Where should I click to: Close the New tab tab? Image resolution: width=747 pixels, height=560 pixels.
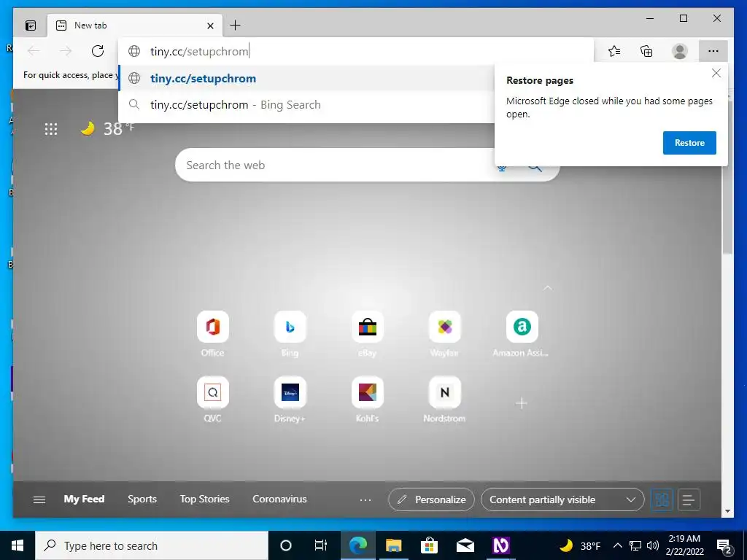click(x=210, y=26)
